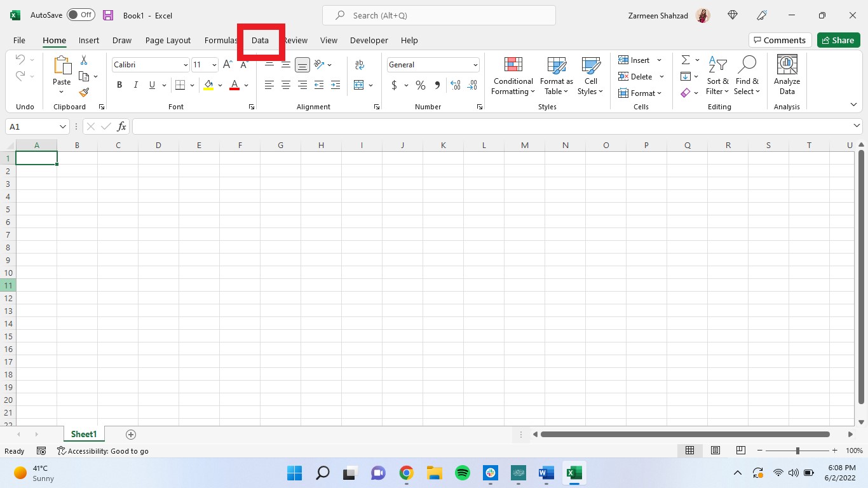Expand the font size dropdown

click(x=214, y=64)
